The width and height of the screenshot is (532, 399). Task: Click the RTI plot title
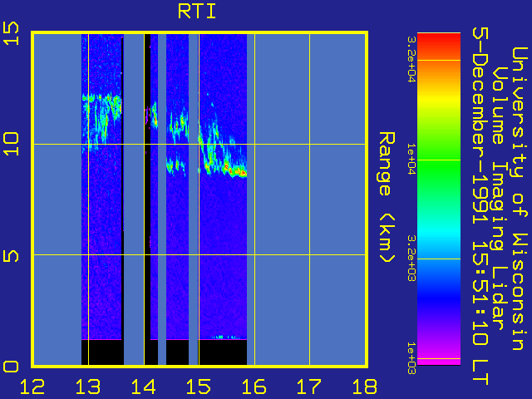click(x=197, y=11)
